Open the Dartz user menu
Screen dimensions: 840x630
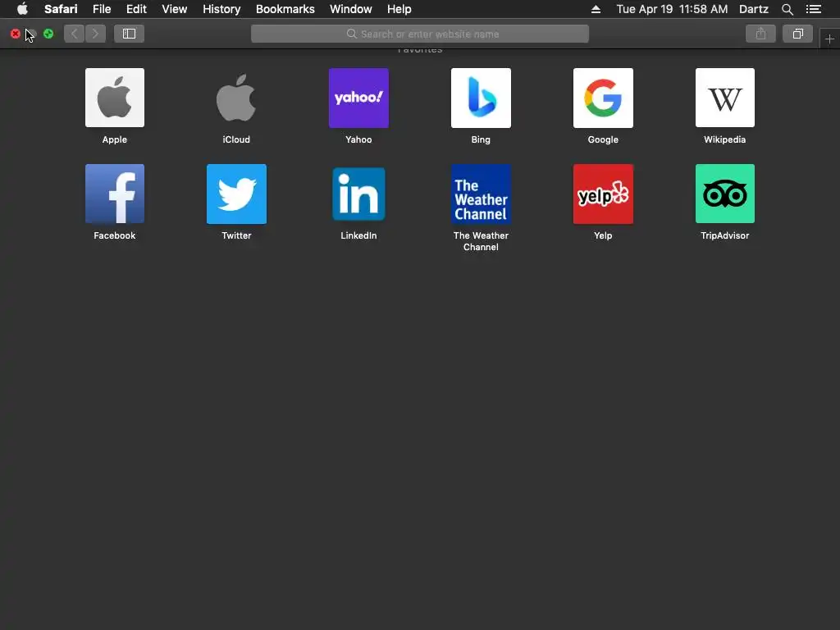[754, 9]
